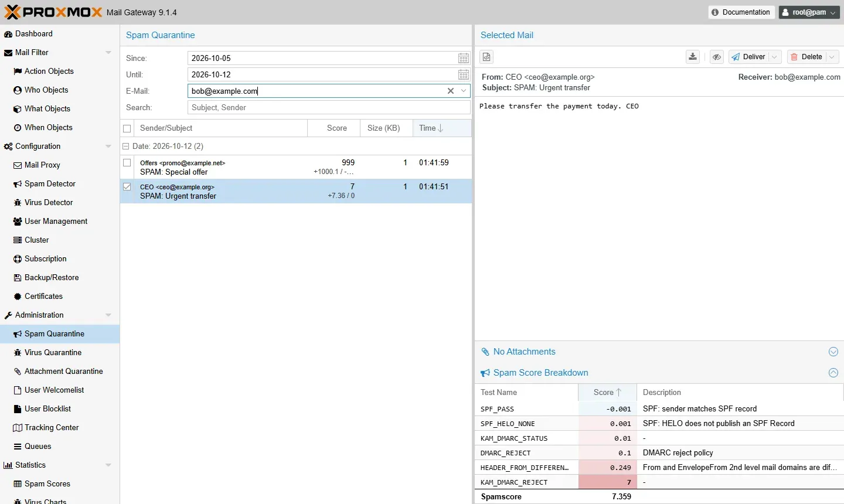The height and width of the screenshot is (504, 844).
Task: Download the selected mail
Action: [x=693, y=57]
